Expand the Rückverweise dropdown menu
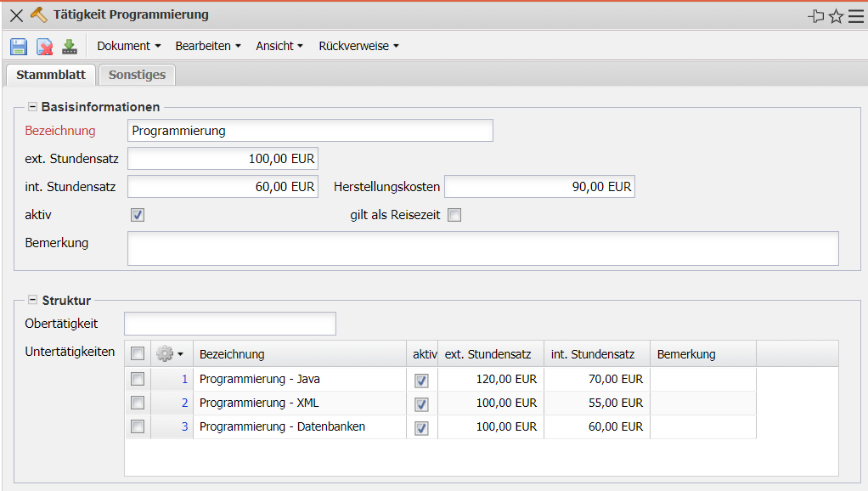The image size is (868, 491). coord(358,46)
